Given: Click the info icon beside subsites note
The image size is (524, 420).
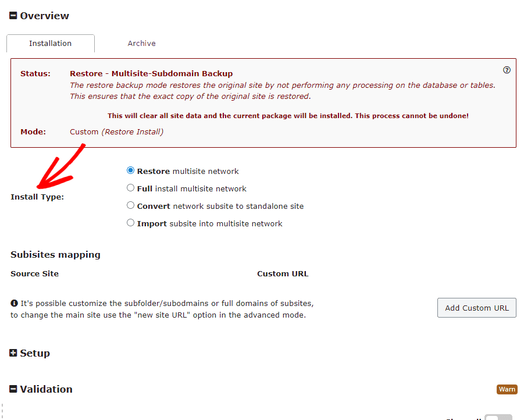Looking at the screenshot, I should 14,303.
